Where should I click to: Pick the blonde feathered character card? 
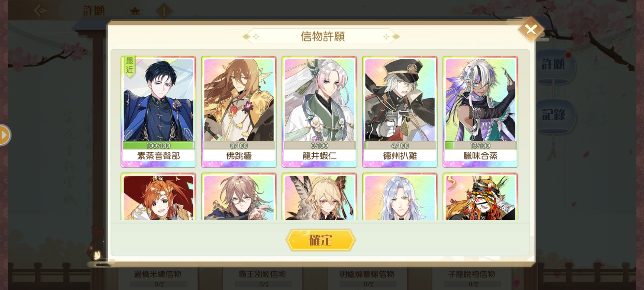(319, 197)
